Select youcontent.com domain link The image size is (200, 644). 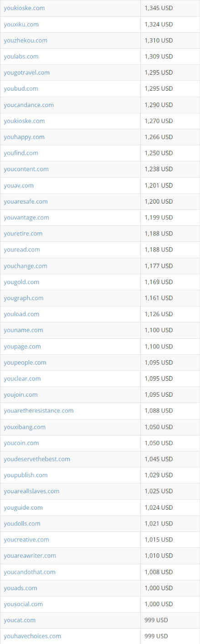[26, 169]
